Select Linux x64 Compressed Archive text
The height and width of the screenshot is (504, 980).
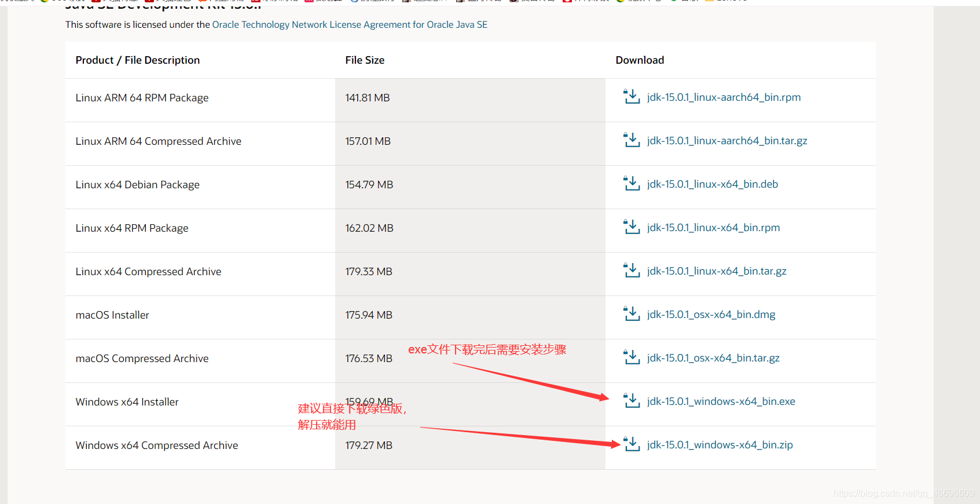(148, 272)
